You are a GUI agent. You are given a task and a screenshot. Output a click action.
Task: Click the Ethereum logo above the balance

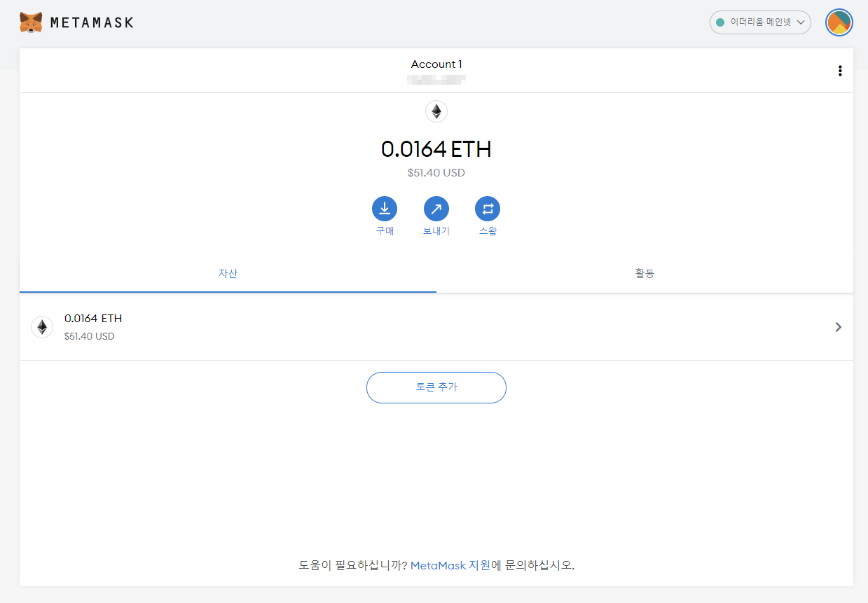[x=436, y=111]
